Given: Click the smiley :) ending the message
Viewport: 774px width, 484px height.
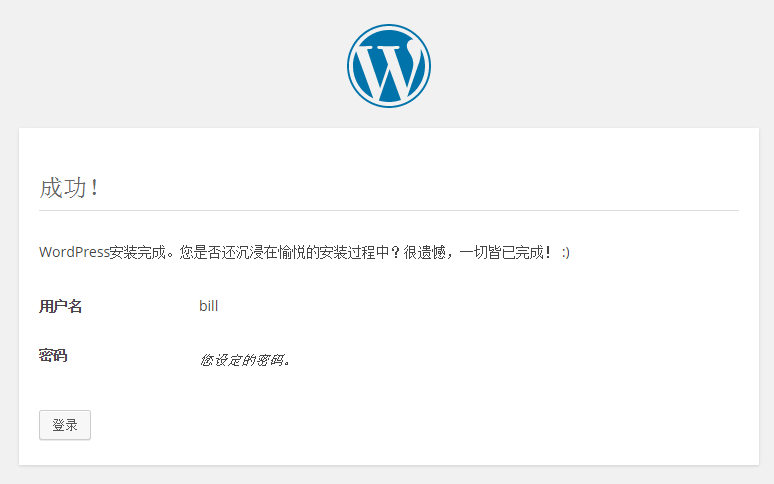Looking at the screenshot, I should pyautogui.click(x=566, y=253).
